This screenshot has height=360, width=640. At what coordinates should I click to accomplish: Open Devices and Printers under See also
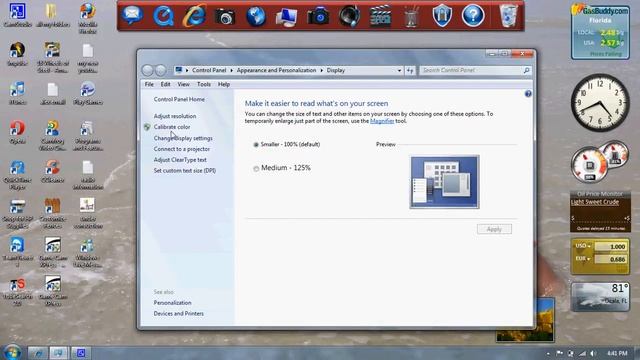[x=178, y=313]
